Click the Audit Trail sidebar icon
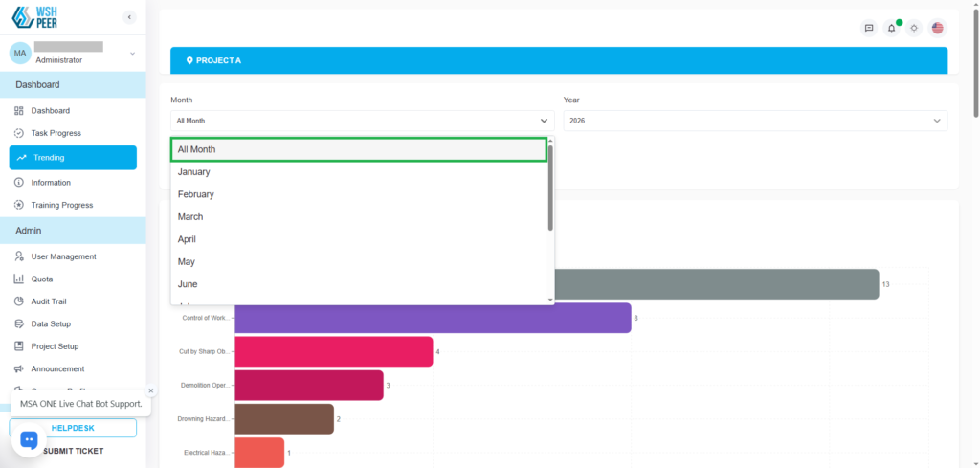Image resolution: width=980 pixels, height=468 pixels. (x=19, y=301)
